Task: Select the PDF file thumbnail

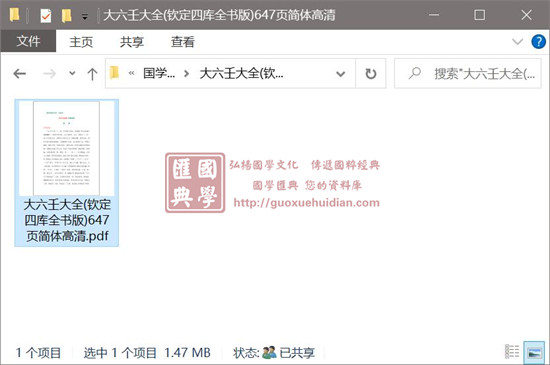Action: (66, 148)
